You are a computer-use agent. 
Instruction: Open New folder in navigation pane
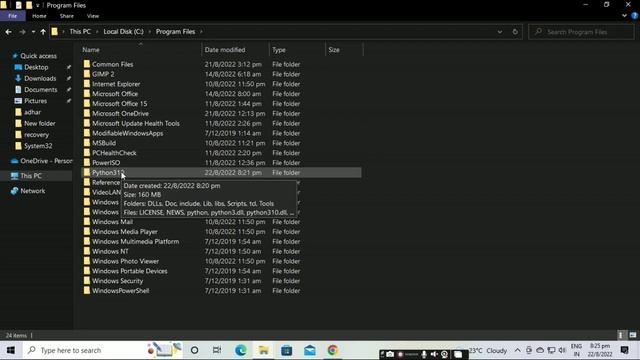[40, 123]
